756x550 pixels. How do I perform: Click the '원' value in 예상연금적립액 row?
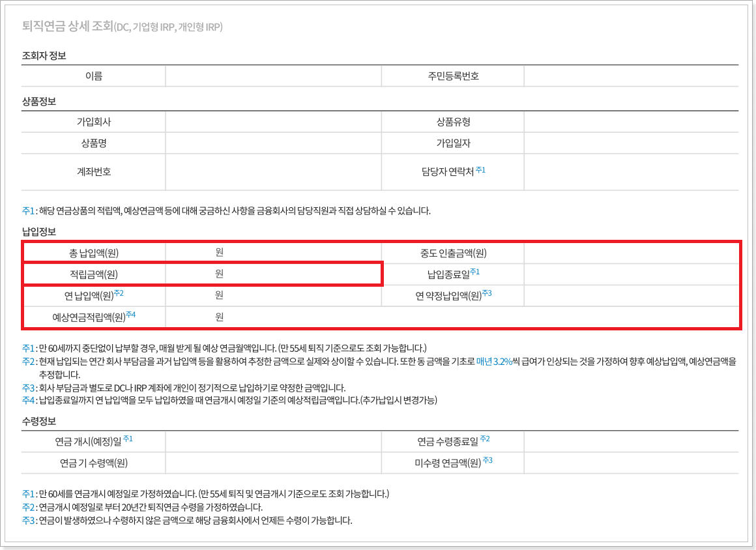220,317
